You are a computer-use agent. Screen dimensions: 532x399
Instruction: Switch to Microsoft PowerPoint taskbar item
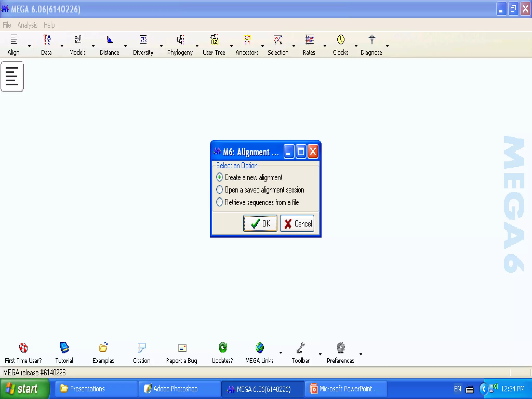(345, 389)
